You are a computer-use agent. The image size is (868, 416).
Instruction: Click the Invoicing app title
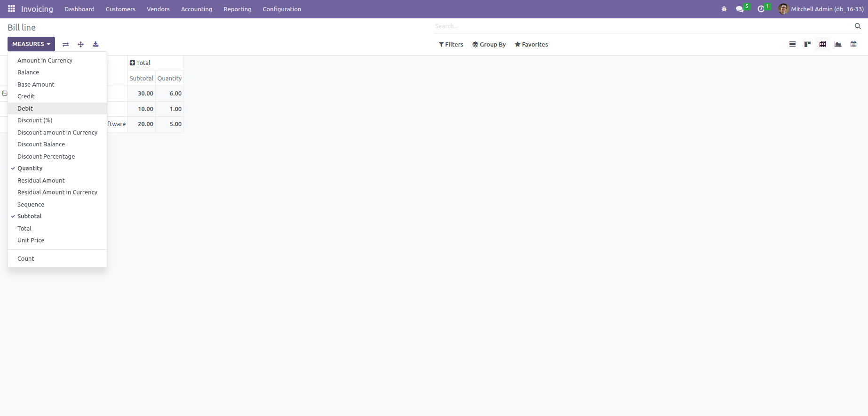(x=37, y=9)
